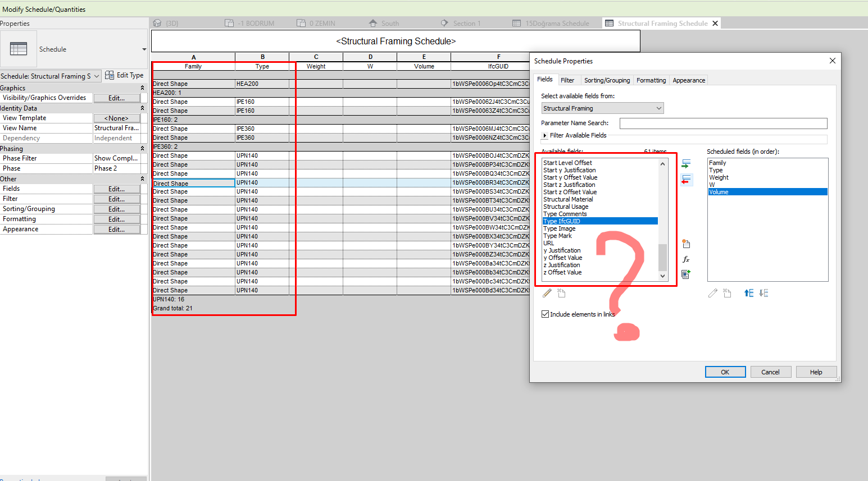Edit the selected available parameter via pencil icon
The height and width of the screenshot is (481, 868).
click(x=547, y=292)
